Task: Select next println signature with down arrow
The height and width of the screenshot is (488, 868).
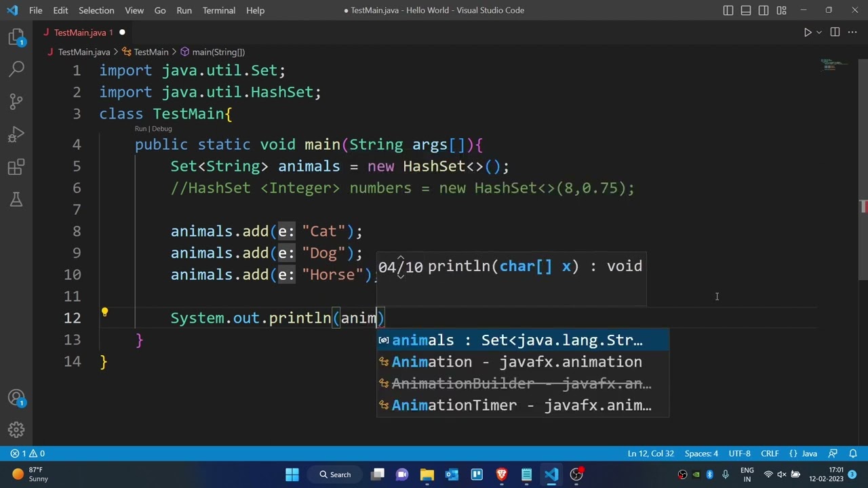Action: click(401, 275)
